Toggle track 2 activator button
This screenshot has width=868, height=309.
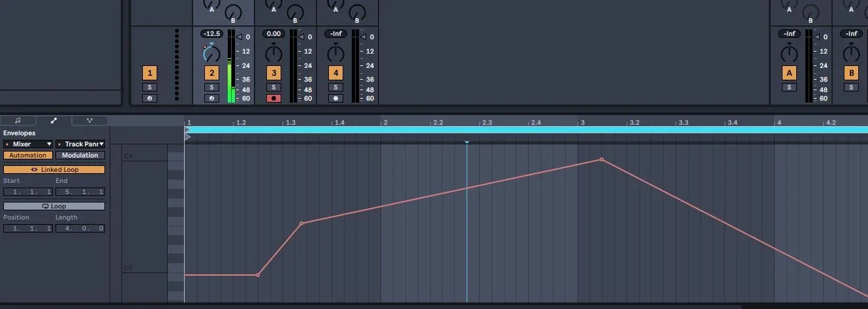click(211, 73)
